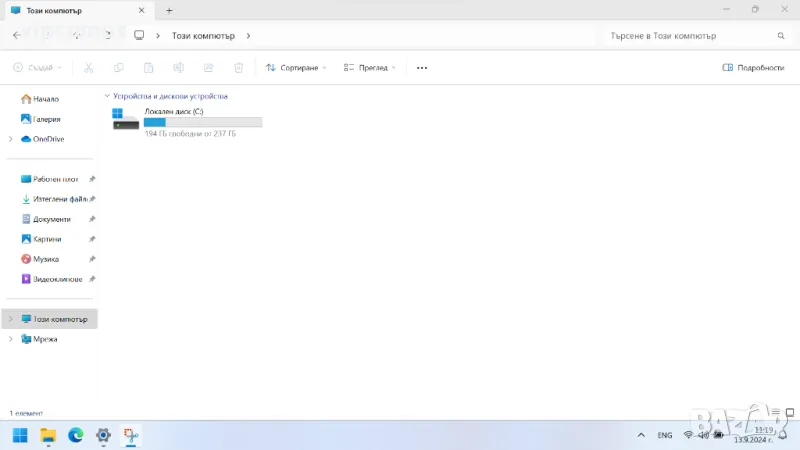Screen dimensions: 800x450
Task: Expand the Мрежа network node
Action: point(10,339)
